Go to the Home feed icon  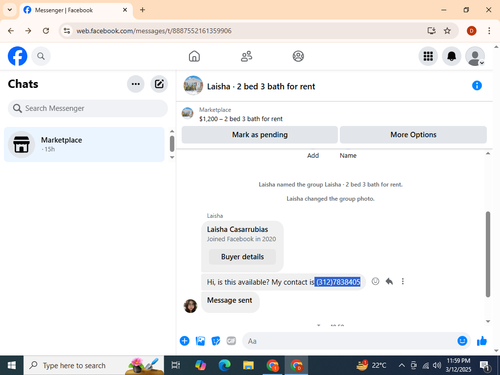(x=194, y=56)
